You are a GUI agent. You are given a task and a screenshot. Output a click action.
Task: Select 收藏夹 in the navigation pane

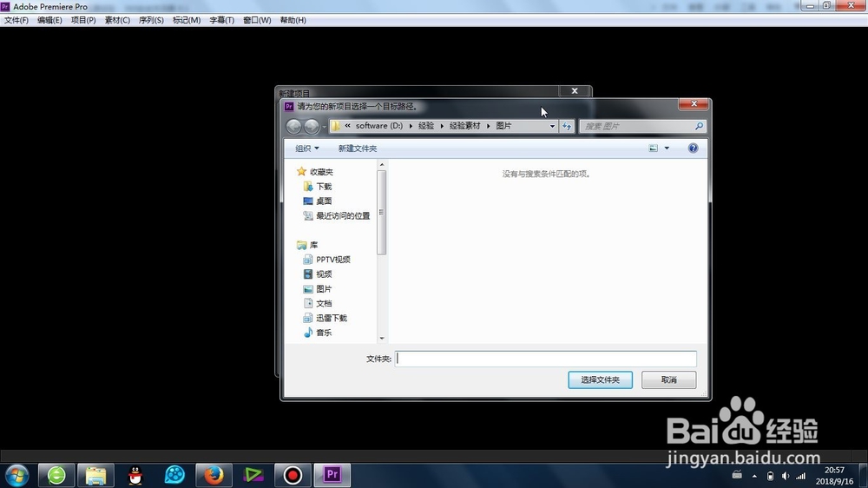click(x=315, y=172)
